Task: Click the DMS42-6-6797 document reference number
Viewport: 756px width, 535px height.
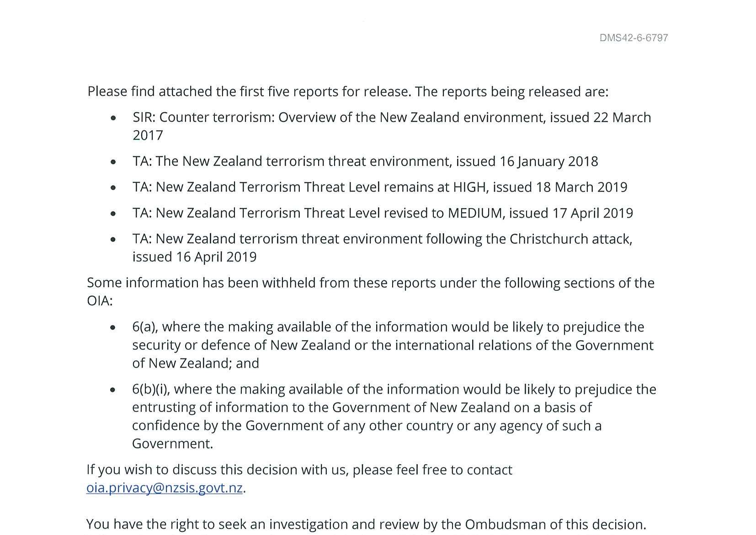Action: pyautogui.click(x=634, y=38)
